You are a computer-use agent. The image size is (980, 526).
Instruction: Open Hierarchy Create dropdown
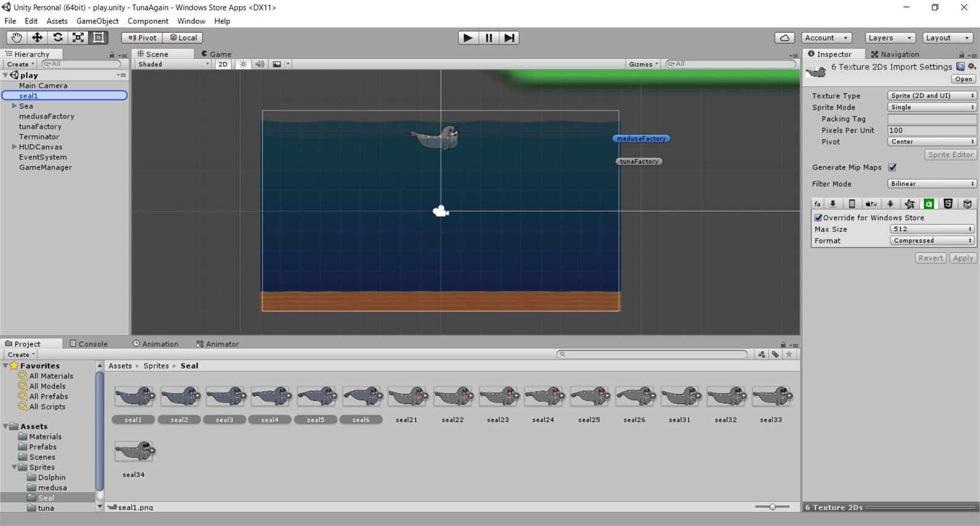point(21,64)
